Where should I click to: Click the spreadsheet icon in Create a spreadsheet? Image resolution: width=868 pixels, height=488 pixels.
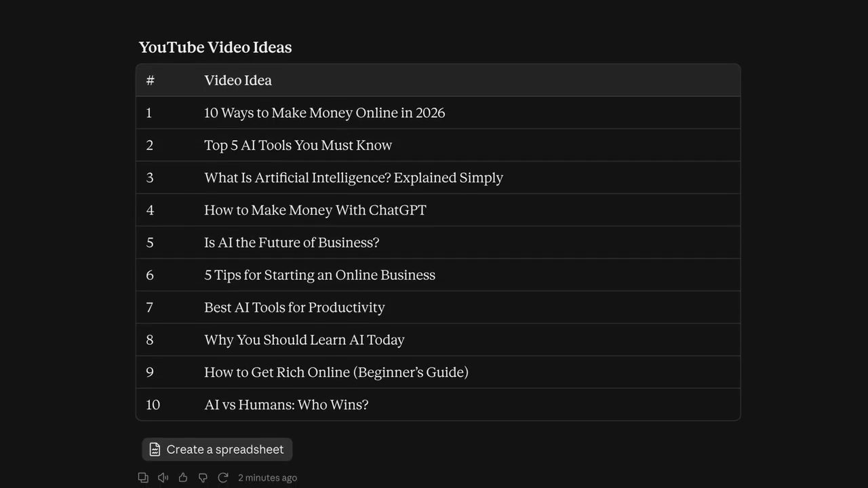[155, 449]
